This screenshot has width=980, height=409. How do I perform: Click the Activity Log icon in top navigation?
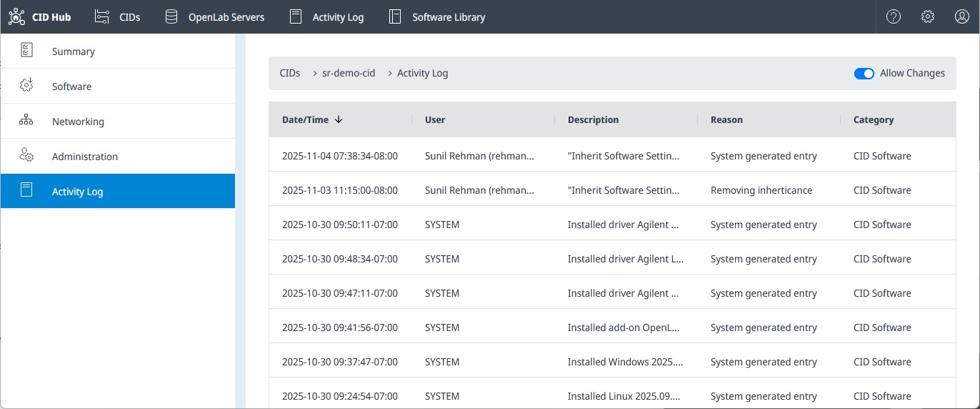pos(296,16)
